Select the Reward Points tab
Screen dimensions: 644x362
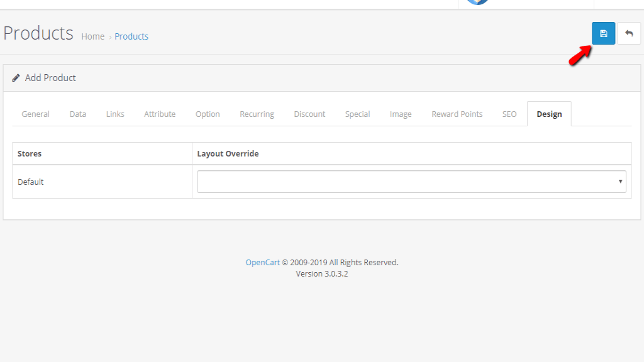click(x=457, y=114)
